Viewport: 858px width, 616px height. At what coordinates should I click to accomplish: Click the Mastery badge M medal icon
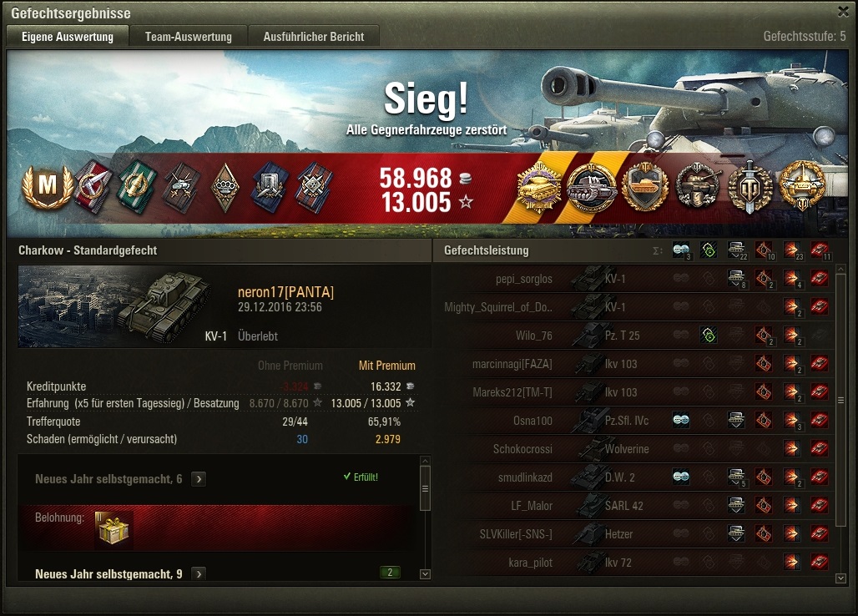point(47,188)
